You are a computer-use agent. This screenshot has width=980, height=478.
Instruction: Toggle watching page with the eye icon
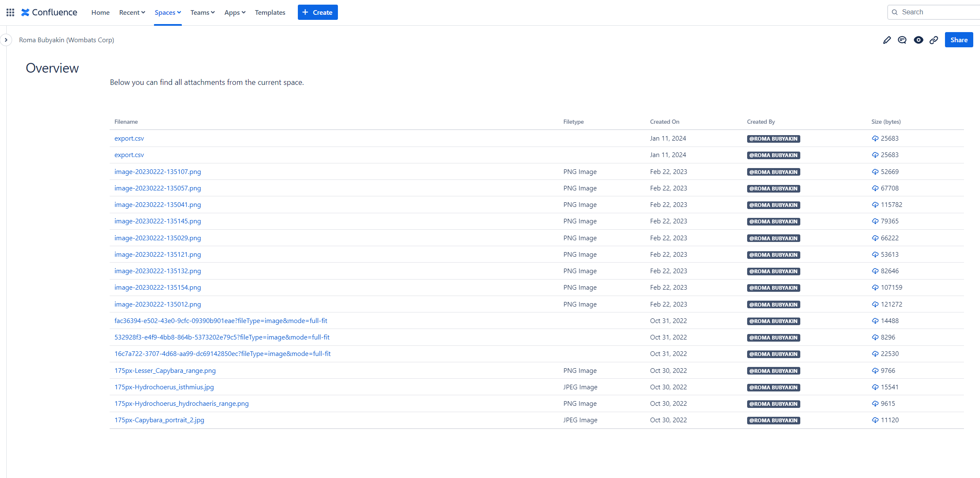click(918, 40)
